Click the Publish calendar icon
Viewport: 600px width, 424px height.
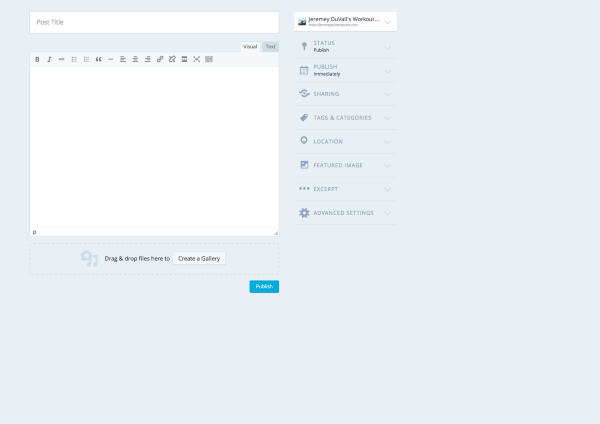[304, 70]
